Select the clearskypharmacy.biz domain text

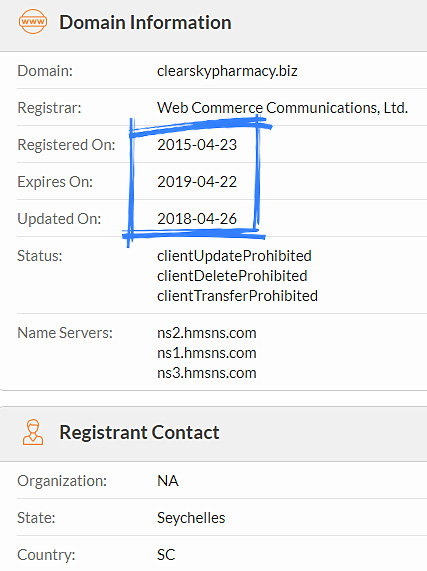227,71
